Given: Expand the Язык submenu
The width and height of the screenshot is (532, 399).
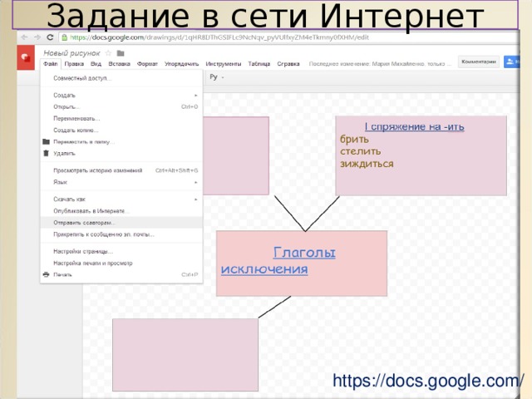Looking at the screenshot, I should pos(121,182).
